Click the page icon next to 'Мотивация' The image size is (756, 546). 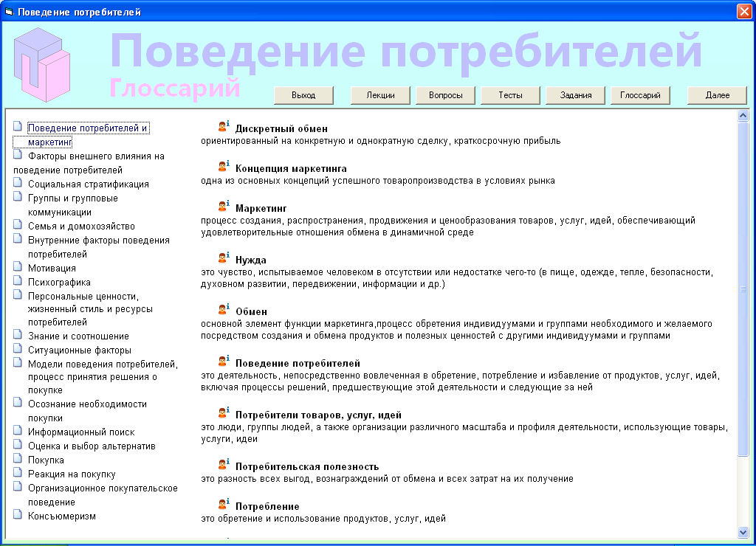[x=18, y=266]
